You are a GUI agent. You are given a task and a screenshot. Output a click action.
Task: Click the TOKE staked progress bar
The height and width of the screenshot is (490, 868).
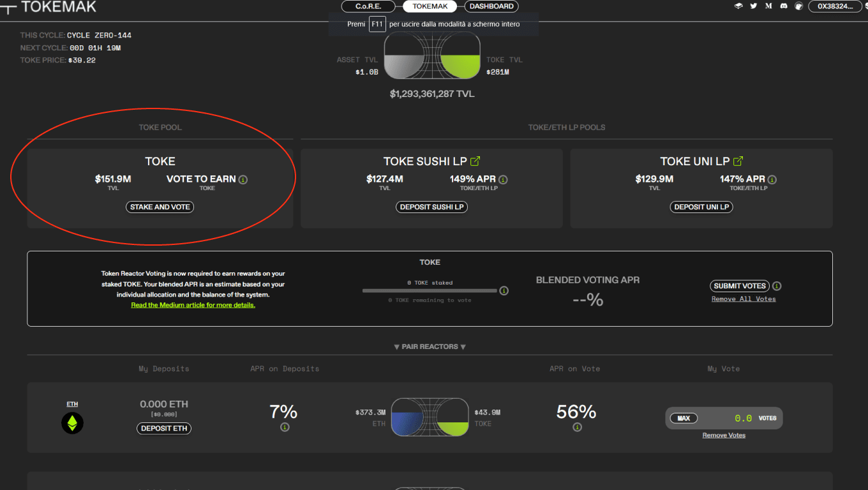point(430,291)
